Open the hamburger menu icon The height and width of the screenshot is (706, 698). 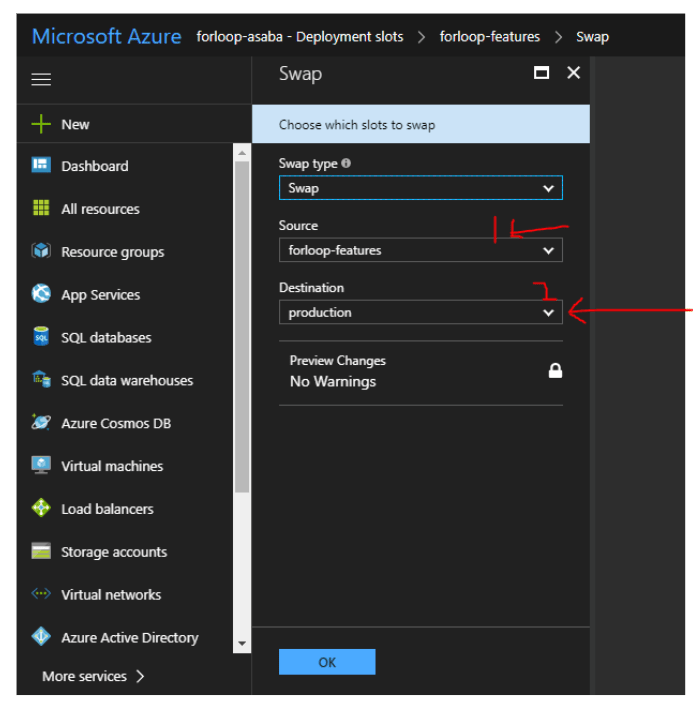(x=41, y=79)
